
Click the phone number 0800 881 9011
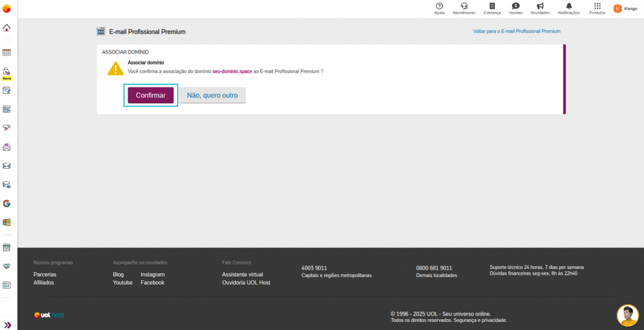pyautogui.click(x=434, y=268)
